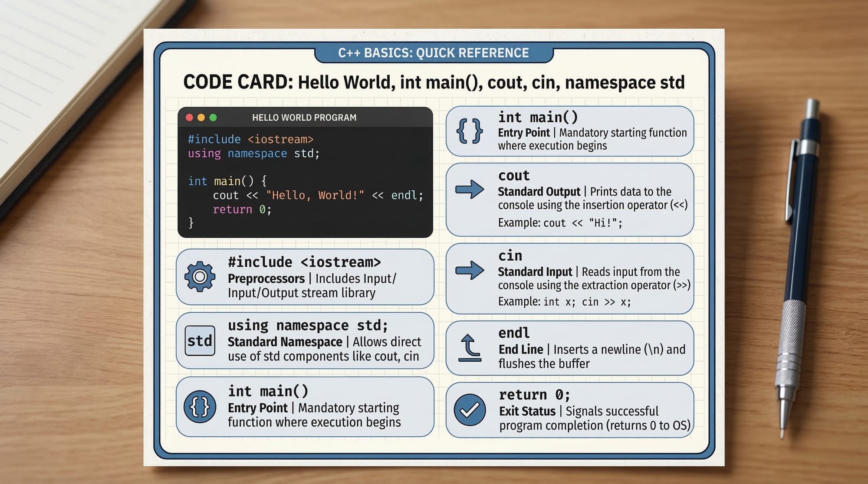Click the C++ BASICS: QUICK REFERENCE banner
Image resolution: width=868 pixels, height=484 pixels.
pos(433,53)
